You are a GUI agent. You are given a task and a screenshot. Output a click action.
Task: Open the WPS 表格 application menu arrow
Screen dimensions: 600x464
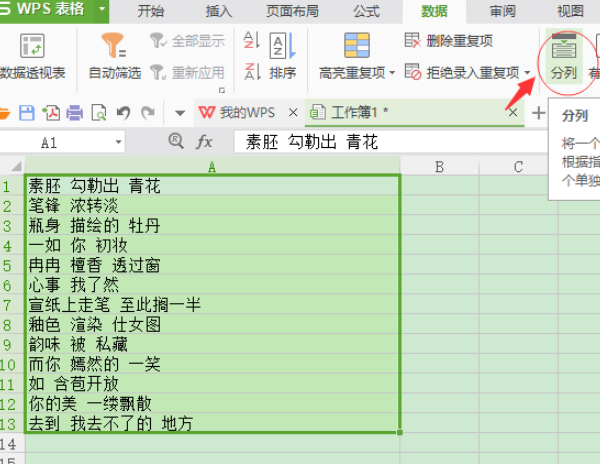[102, 9]
